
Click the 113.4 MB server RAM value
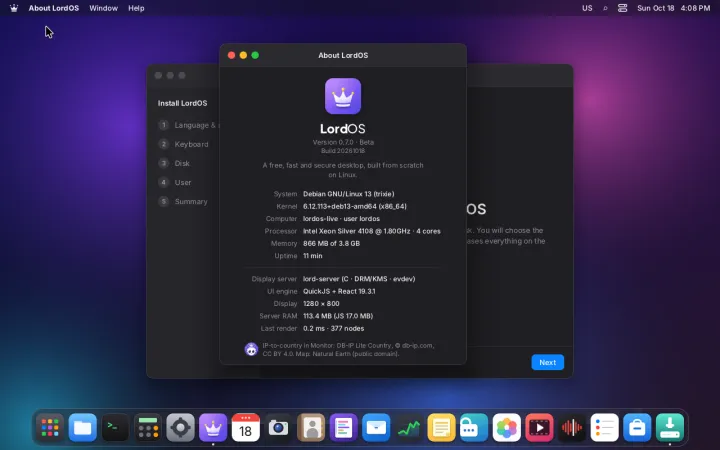pyautogui.click(x=338, y=316)
